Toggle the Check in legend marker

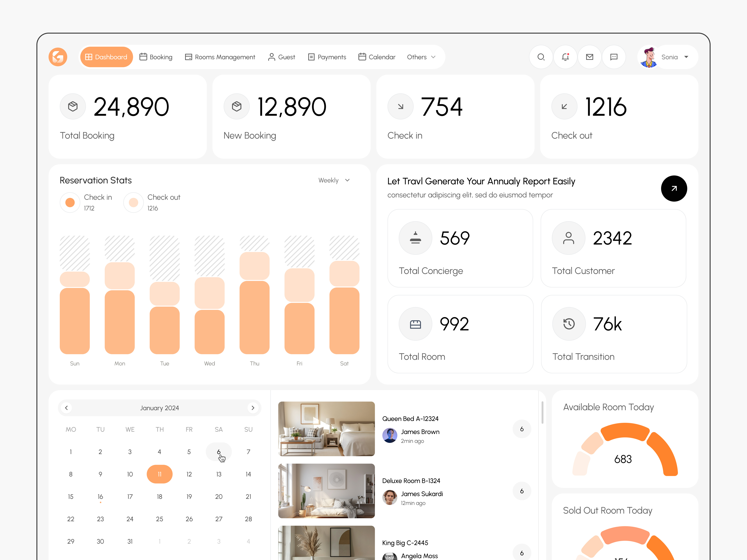(x=70, y=202)
